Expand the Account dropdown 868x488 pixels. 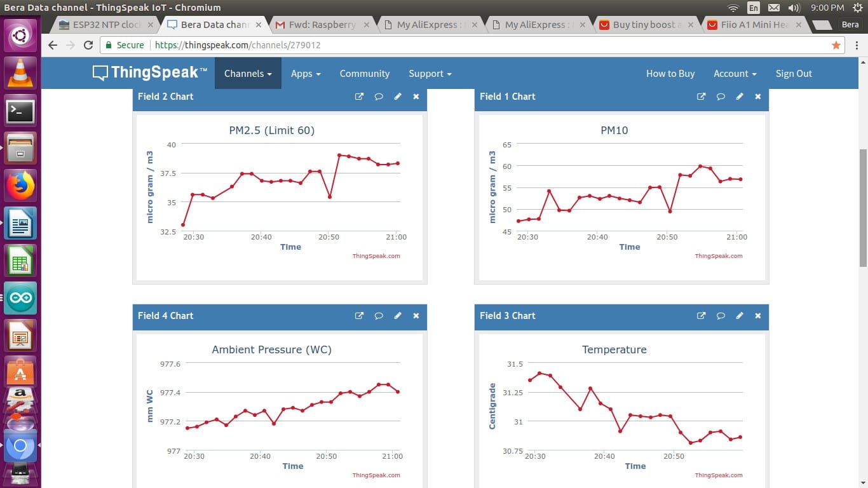pyautogui.click(x=735, y=74)
